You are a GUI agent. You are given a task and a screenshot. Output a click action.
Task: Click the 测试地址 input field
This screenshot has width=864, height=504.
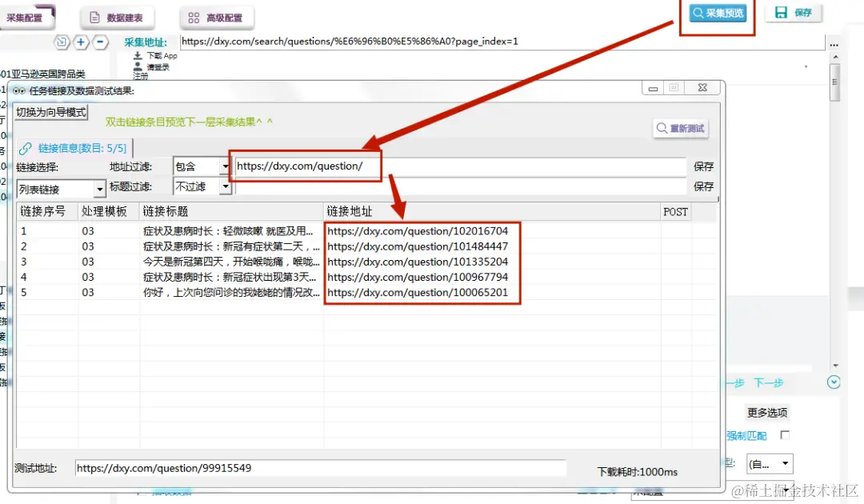tap(320, 468)
